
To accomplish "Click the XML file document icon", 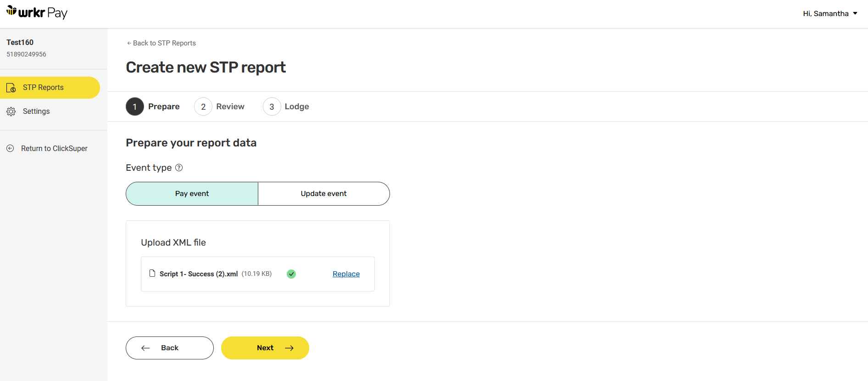I will [x=152, y=273].
